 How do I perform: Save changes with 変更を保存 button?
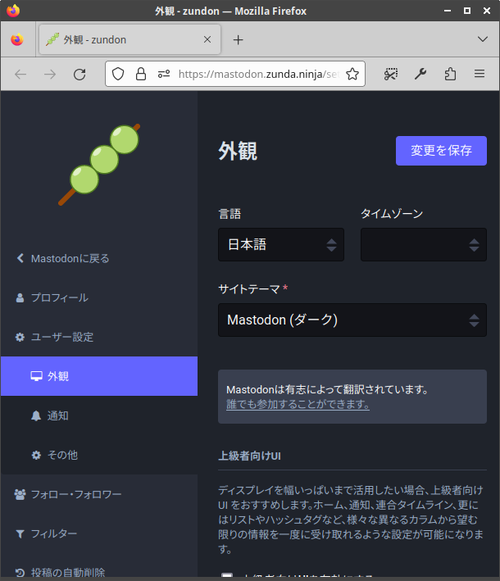click(x=441, y=150)
